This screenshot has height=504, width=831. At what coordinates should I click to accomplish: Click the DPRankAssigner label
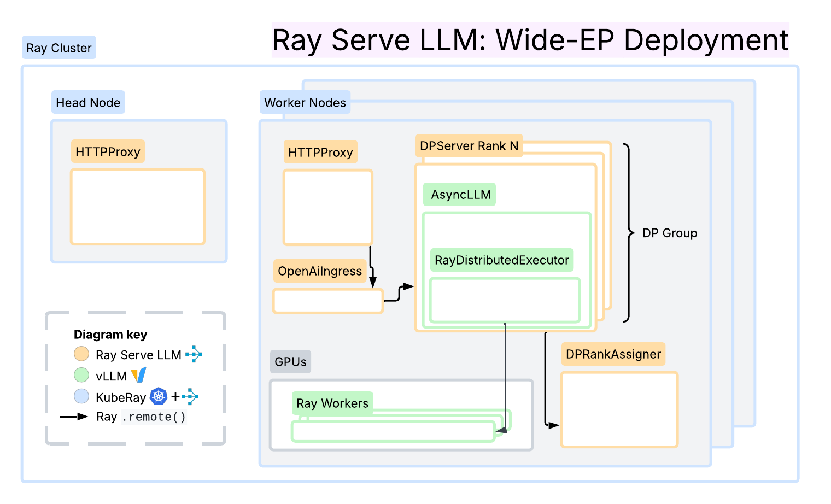tap(613, 354)
